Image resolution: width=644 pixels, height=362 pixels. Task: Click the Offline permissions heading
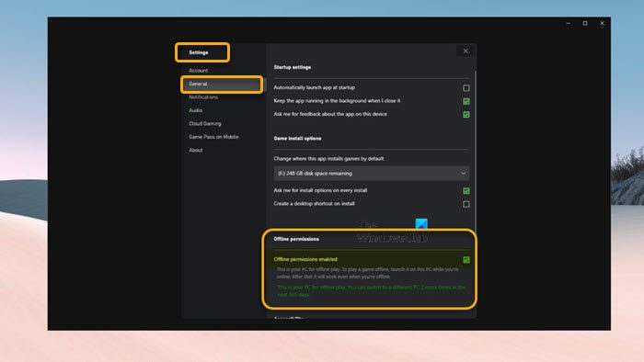tap(296, 239)
